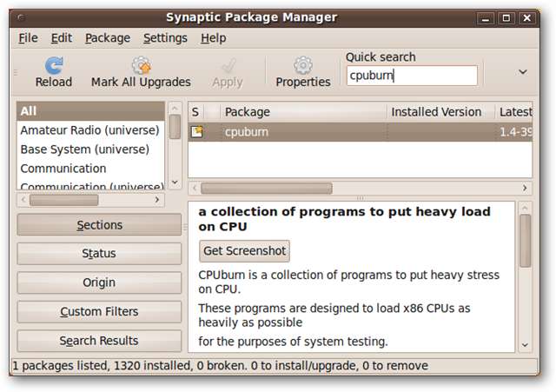Expand the toolbar overflow chevron
Image resolution: width=556 pixels, height=392 pixels.
523,72
